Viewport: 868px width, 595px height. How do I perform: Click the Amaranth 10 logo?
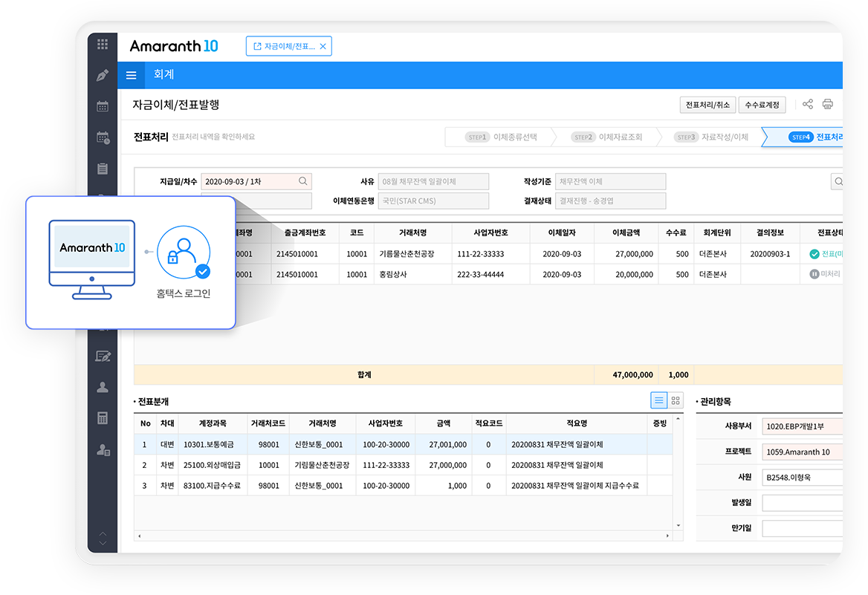[174, 47]
